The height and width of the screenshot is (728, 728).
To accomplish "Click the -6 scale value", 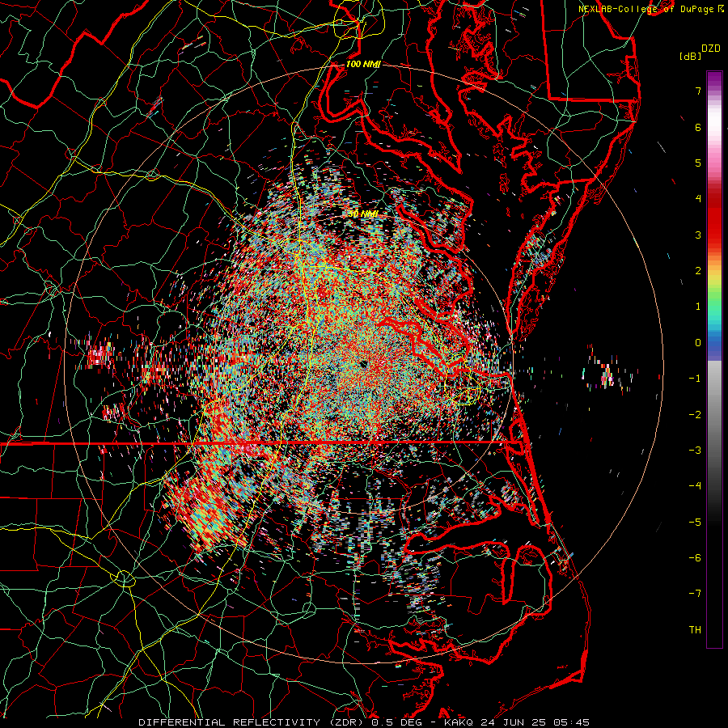I will (x=695, y=557).
